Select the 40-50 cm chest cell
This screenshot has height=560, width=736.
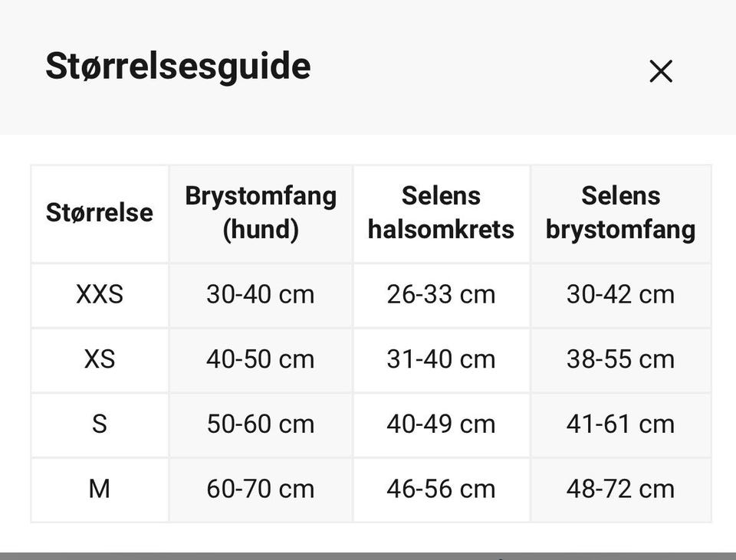(x=261, y=360)
